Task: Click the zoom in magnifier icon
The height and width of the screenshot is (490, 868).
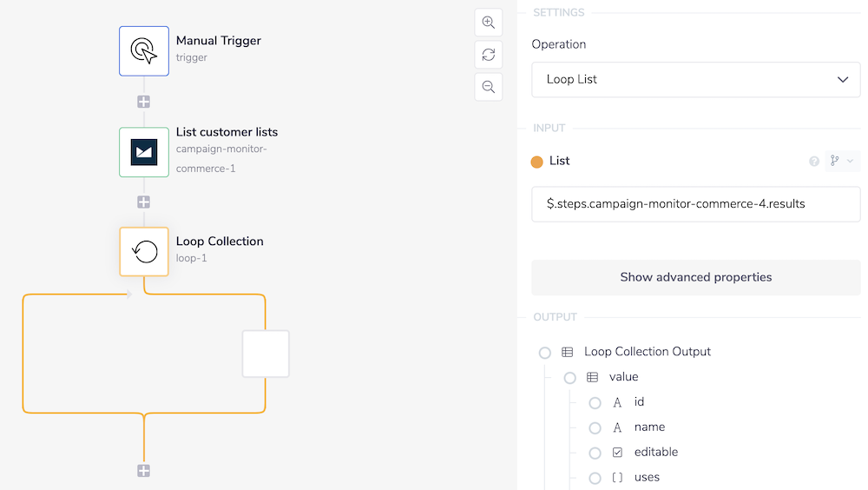Action: pyautogui.click(x=489, y=23)
